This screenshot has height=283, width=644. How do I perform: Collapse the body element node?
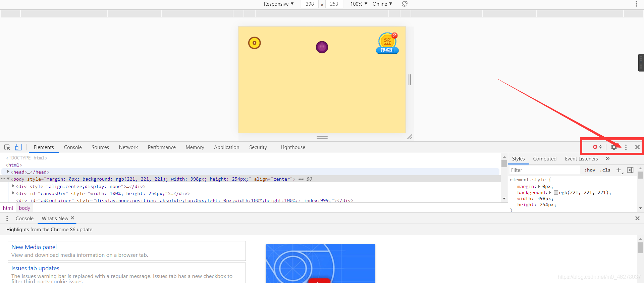[x=8, y=179]
